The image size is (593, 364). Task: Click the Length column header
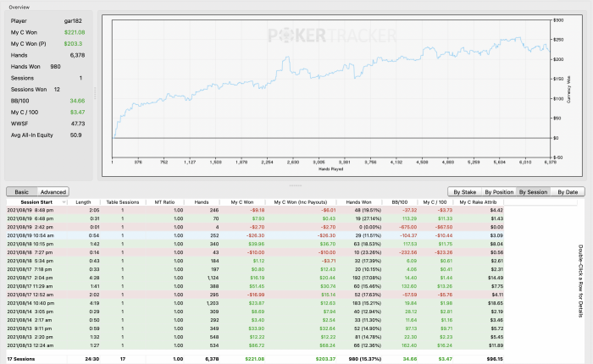point(83,202)
